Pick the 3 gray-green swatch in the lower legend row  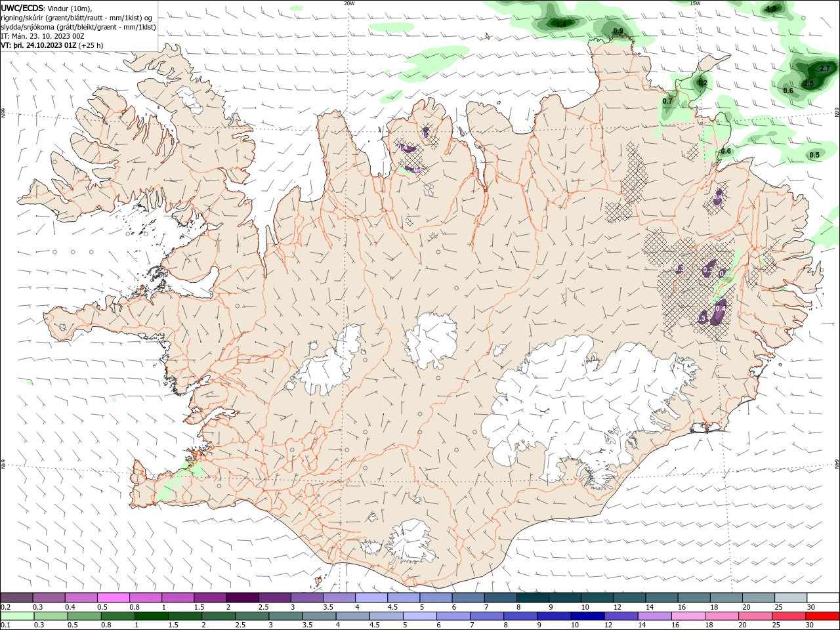coord(285,616)
